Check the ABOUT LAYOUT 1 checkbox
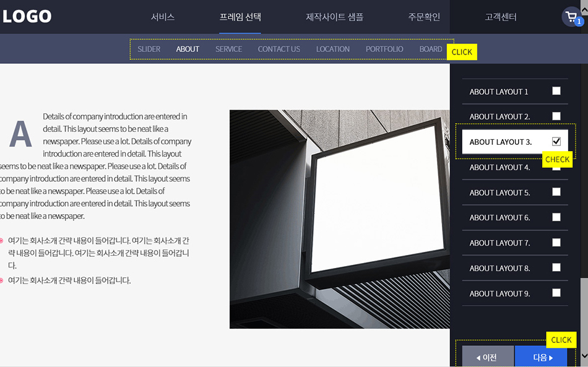 pyautogui.click(x=556, y=91)
